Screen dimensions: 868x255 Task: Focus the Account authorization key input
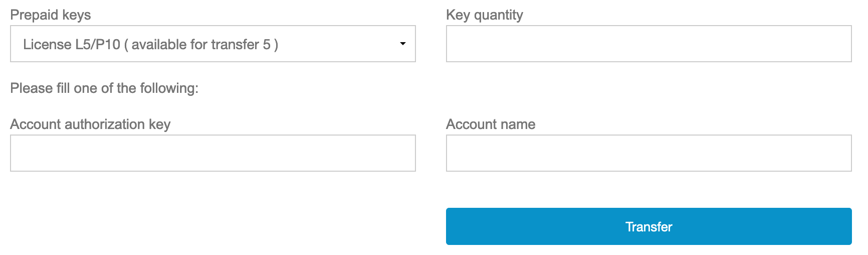click(x=212, y=153)
